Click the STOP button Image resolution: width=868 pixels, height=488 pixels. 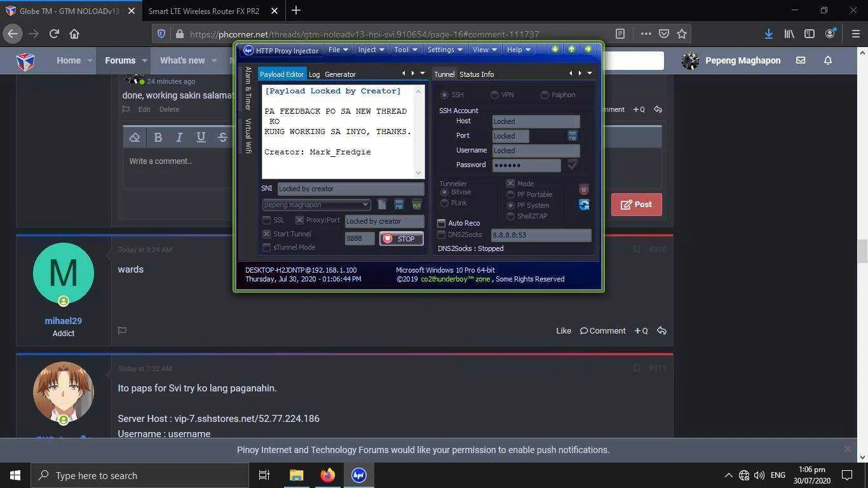click(402, 238)
